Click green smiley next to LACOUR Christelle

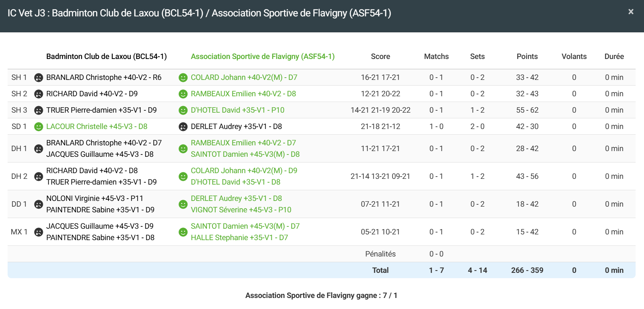click(38, 127)
